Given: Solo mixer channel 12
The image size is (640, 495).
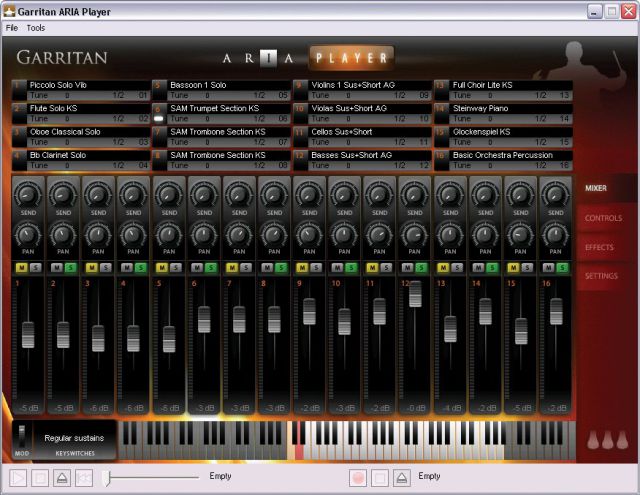Looking at the screenshot, I should pos(421,268).
